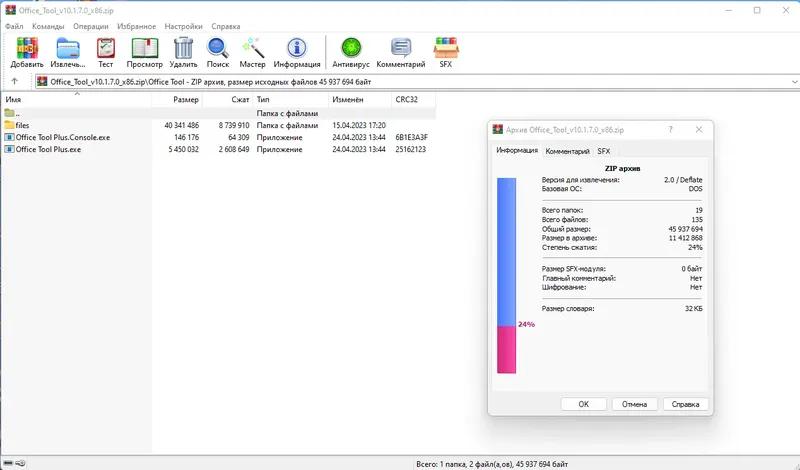Open the Файл menu
This screenshot has width=800, height=470.
pyautogui.click(x=14, y=26)
